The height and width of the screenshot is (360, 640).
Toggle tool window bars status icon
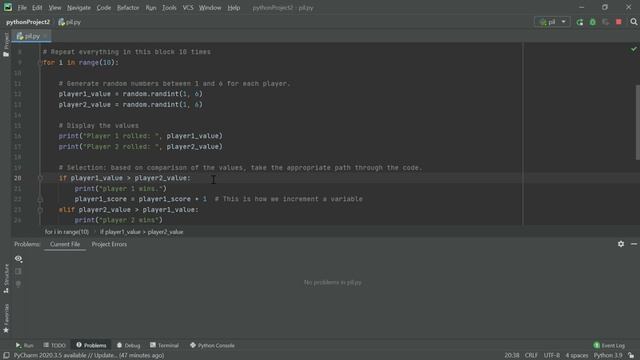coord(6,356)
